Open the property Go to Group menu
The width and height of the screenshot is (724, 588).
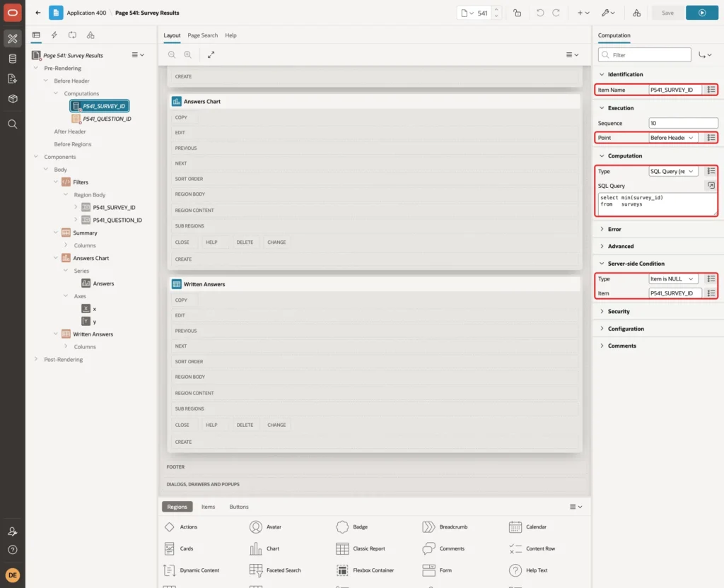point(705,55)
